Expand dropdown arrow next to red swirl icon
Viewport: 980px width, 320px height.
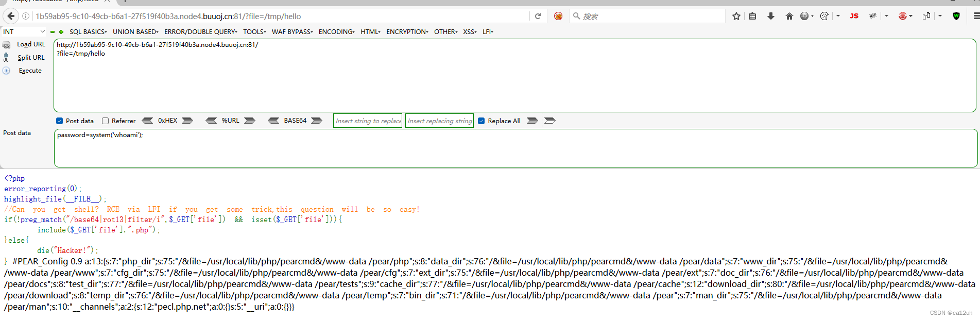click(x=911, y=16)
